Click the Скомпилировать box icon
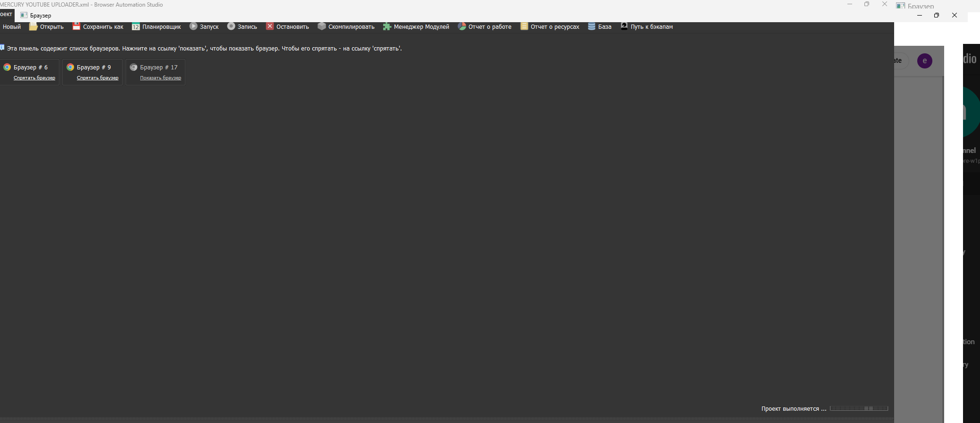The height and width of the screenshot is (423, 980). pyautogui.click(x=322, y=26)
